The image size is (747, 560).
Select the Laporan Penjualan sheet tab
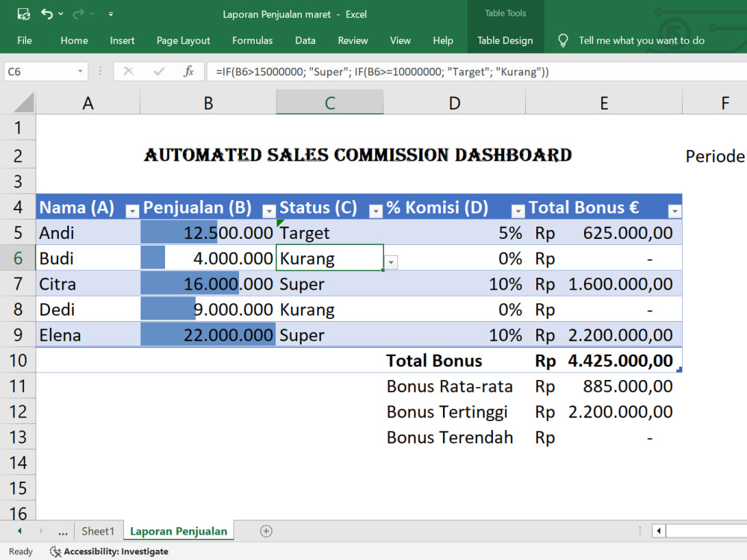tap(179, 531)
